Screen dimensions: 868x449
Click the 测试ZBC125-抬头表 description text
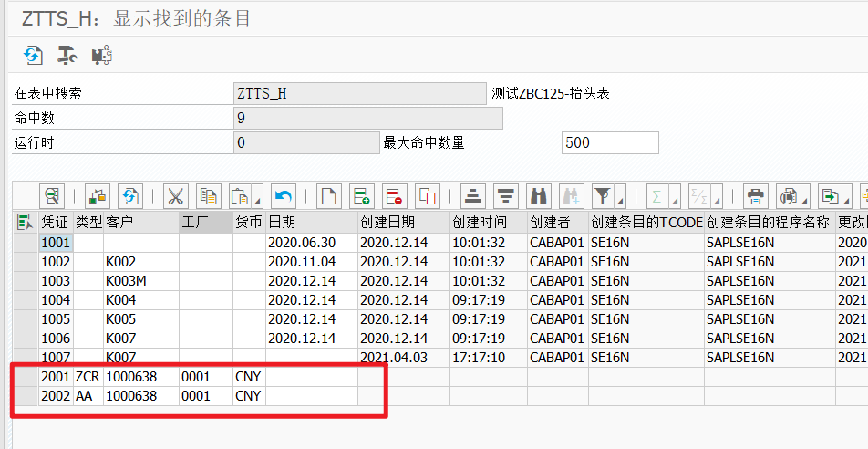click(551, 94)
